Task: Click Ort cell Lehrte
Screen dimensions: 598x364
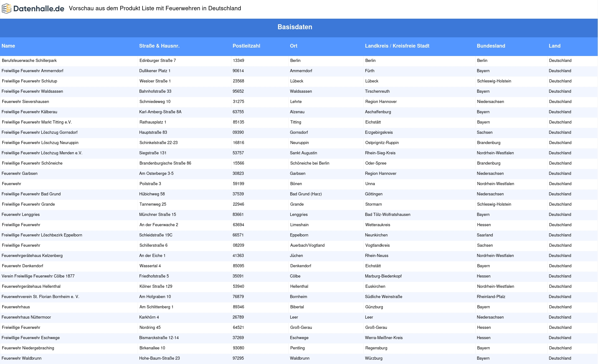Action: point(296,102)
